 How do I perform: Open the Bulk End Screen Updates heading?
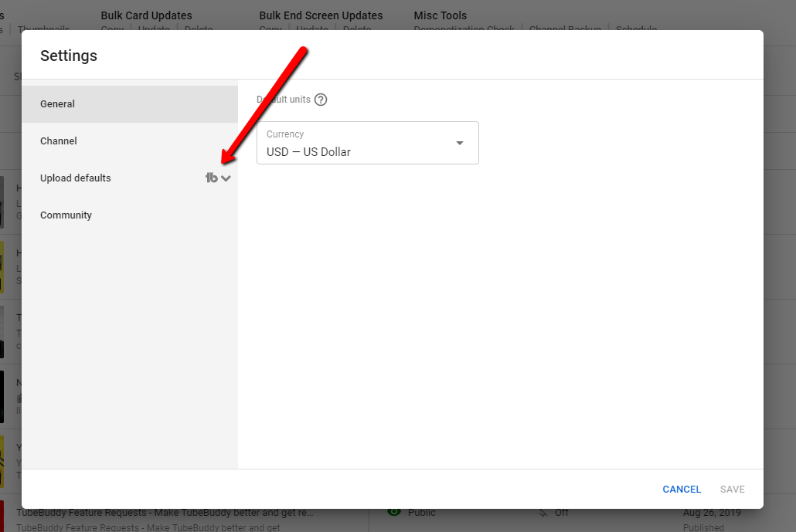(321, 15)
